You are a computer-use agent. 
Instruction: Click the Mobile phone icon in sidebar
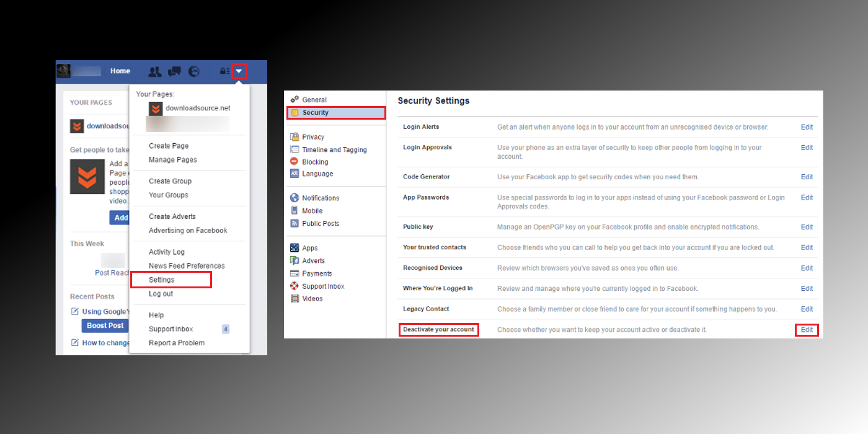point(294,211)
